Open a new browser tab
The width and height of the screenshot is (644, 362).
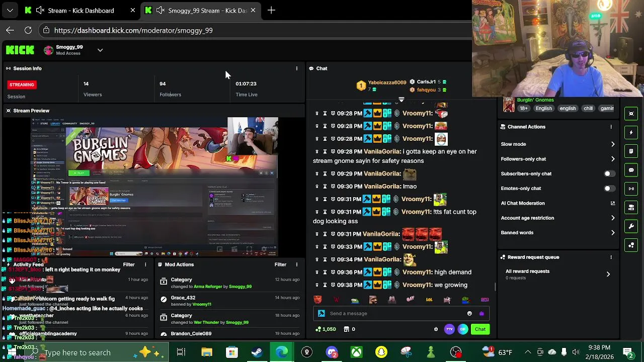271,10
